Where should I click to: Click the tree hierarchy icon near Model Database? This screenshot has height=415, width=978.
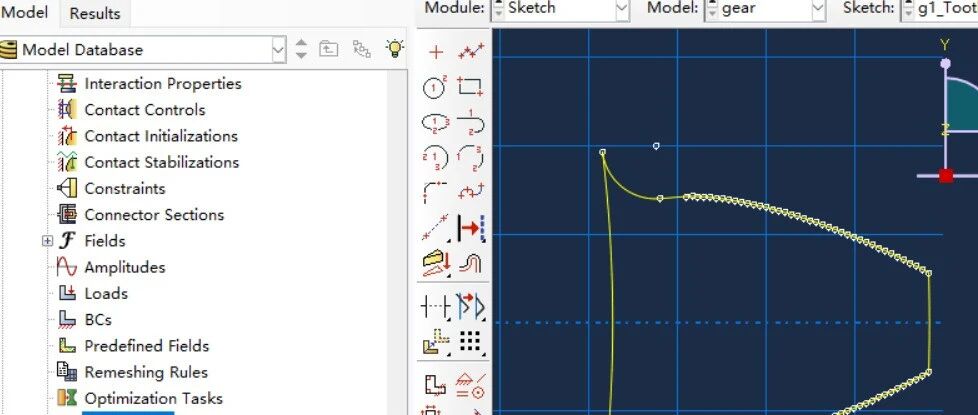(362, 49)
